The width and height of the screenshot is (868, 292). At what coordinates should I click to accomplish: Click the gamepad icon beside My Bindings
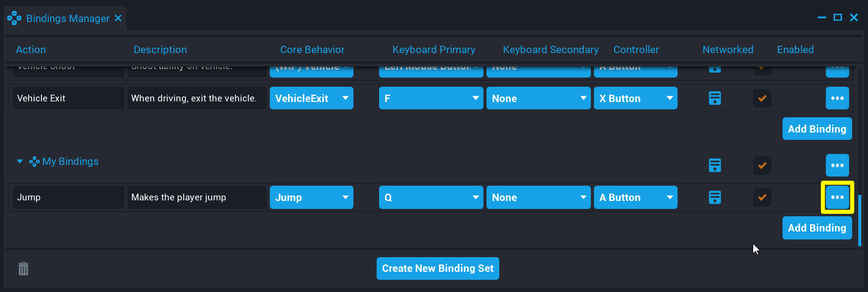click(x=34, y=162)
